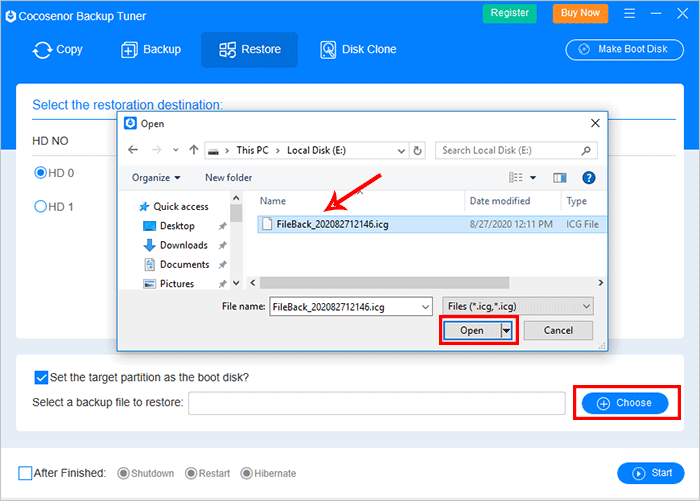Expand the Open button split arrow
Viewport: 700px width, 501px height.
pyautogui.click(x=506, y=331)
